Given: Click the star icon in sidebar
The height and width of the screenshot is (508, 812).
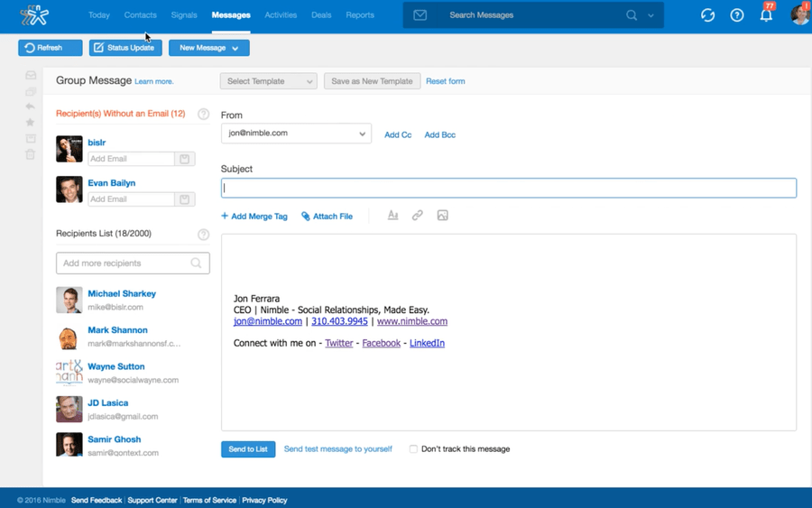Looking at the screenshot, I should [31, 122].
